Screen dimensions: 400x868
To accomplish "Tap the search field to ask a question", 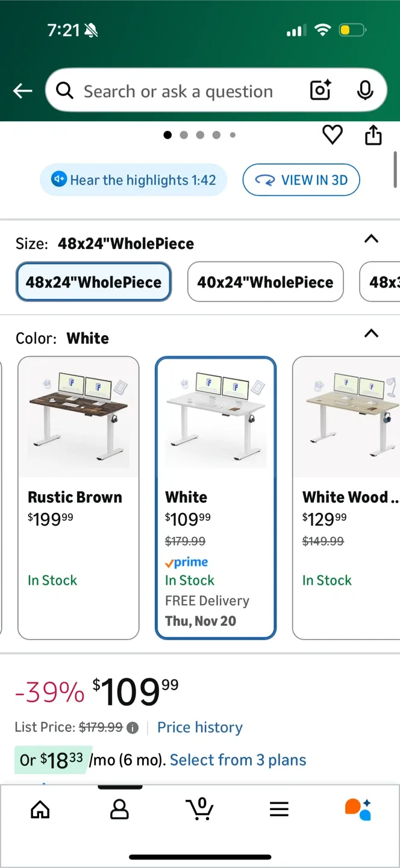I will pos(181,90).
